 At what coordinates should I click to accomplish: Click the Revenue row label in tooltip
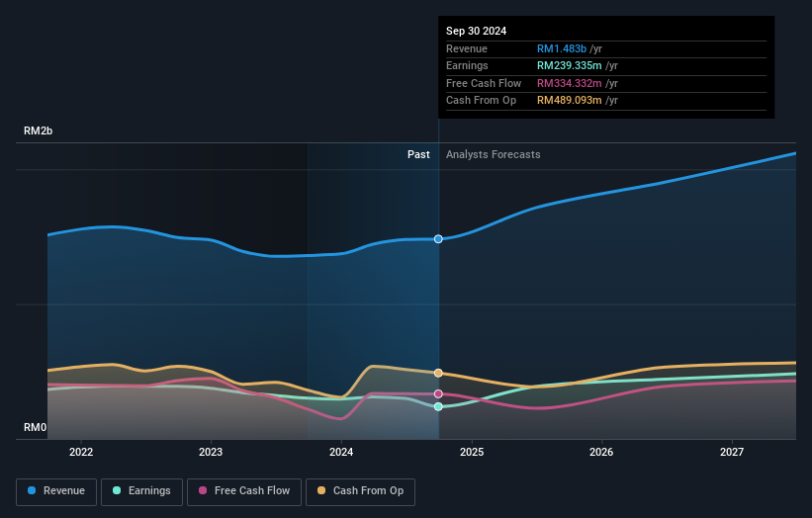click(x=467, y=48)
